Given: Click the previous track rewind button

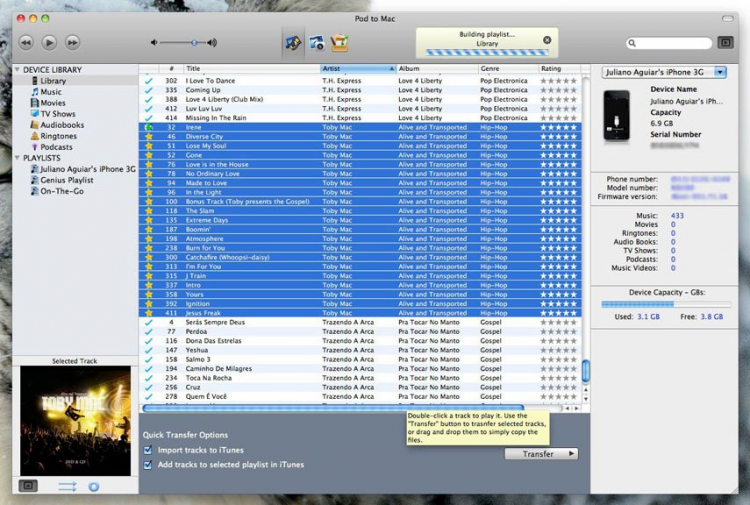Looking at the screenshot, I should tap(26, 43).
